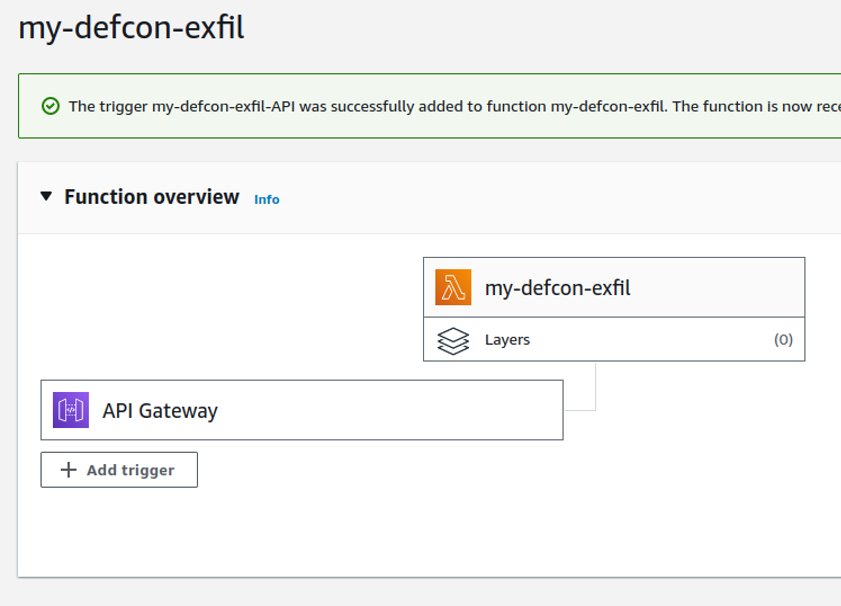Select the API Gateway trigger label

point(160,410)
